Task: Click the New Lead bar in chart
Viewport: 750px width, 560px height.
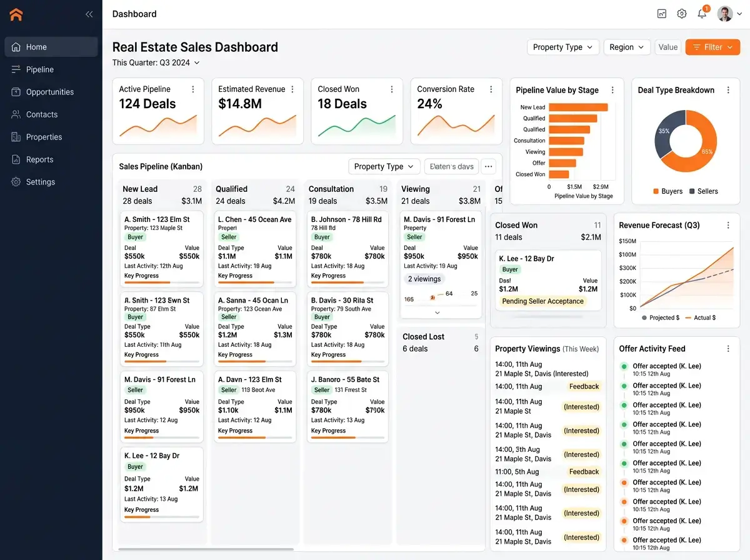Action: tap(578, 107)
